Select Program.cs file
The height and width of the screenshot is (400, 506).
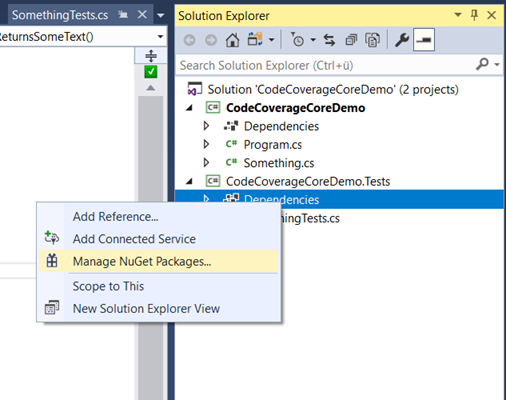pyautogui.click(x=273, y=145)
